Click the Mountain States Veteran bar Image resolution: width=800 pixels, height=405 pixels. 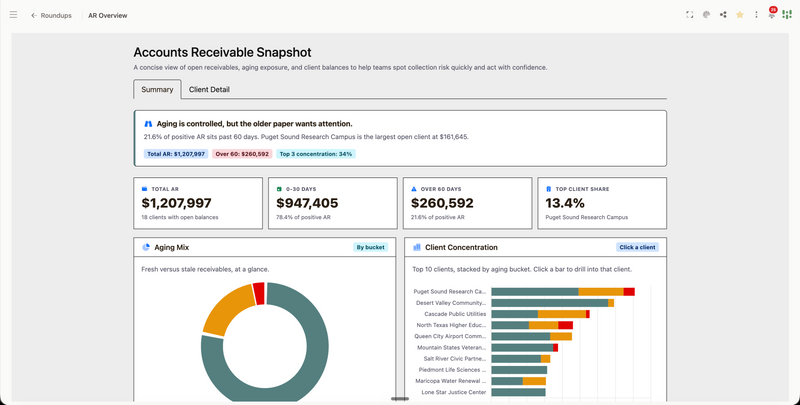pyautogui.click(x=524, y=347)
